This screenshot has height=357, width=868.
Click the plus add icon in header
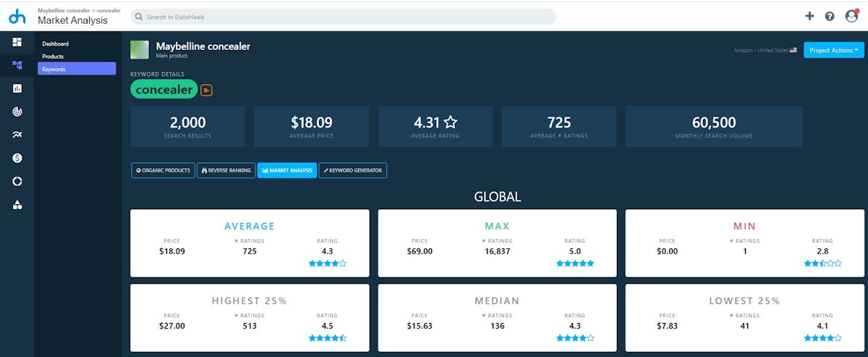click(809, 16)
